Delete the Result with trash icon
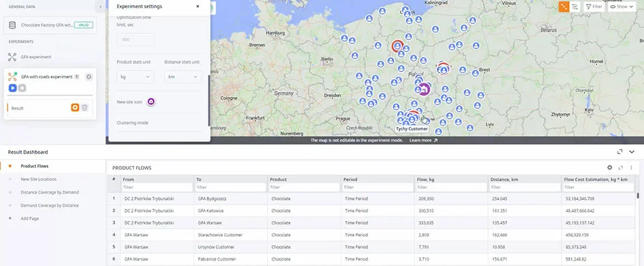644x266 pixels. tap(85, 108)
